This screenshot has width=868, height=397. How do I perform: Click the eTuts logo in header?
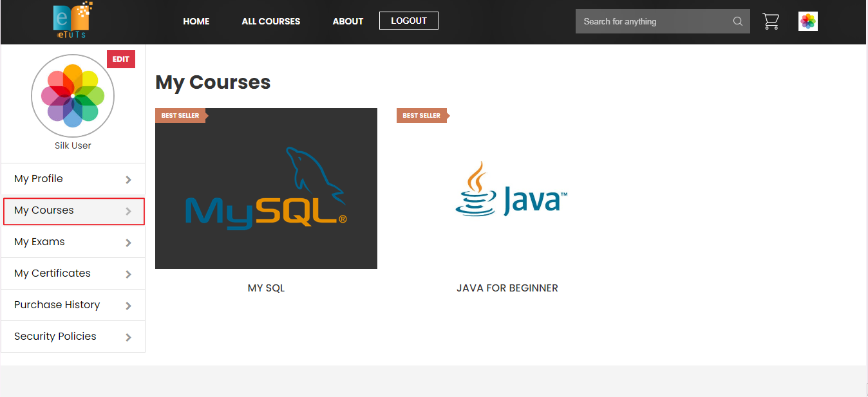point(73,20)
